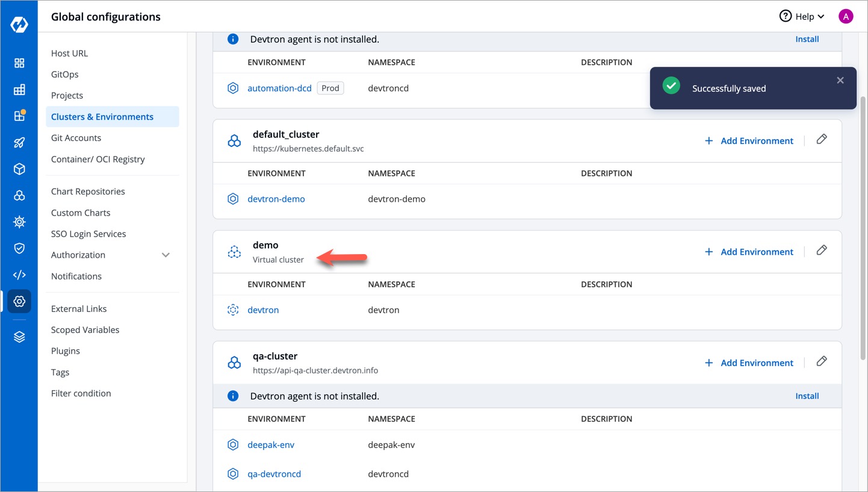Image resolution: width=868 pixels, height=492 pixels.
Task: Open qa-devtroncd environment link
Action: click(274, 473)
